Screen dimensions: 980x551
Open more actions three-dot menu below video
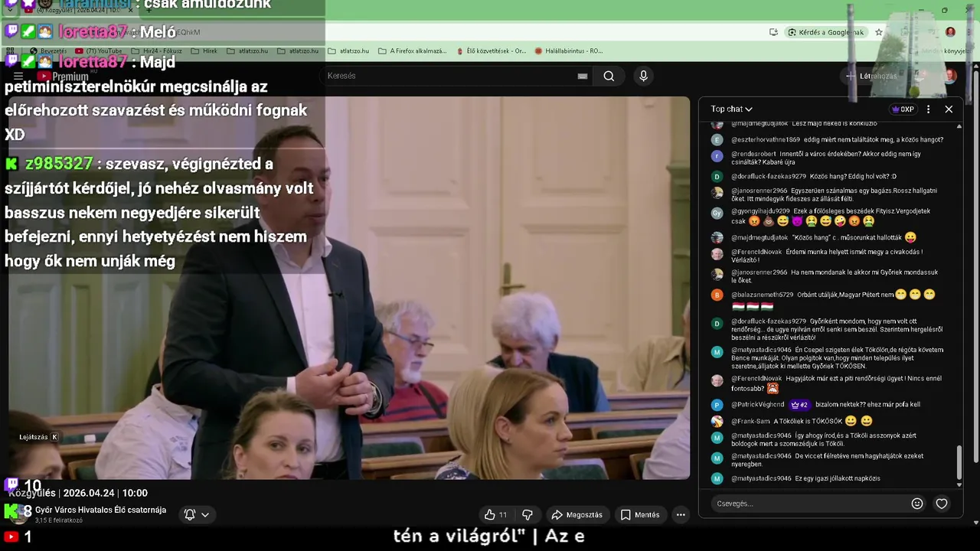[681, 515]
